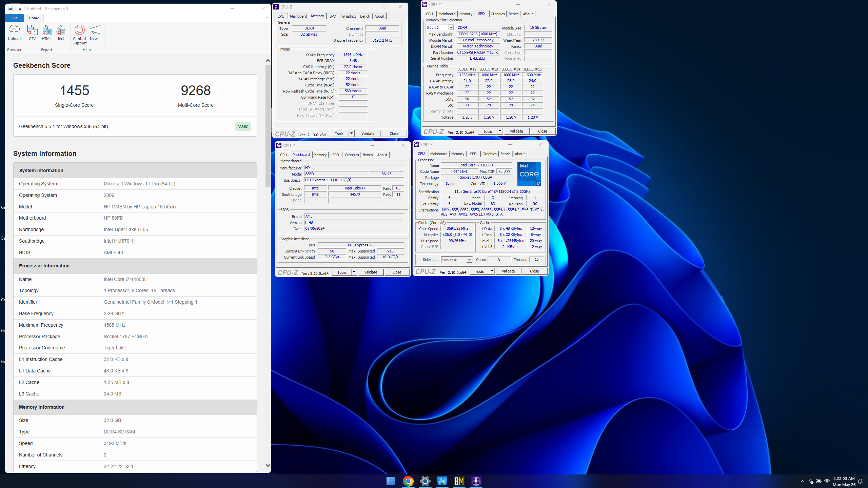This screenshot has height=488, width=868.
Task: Click HP OMEN by HP Laptop model row
Action: [x=135, y=207]
